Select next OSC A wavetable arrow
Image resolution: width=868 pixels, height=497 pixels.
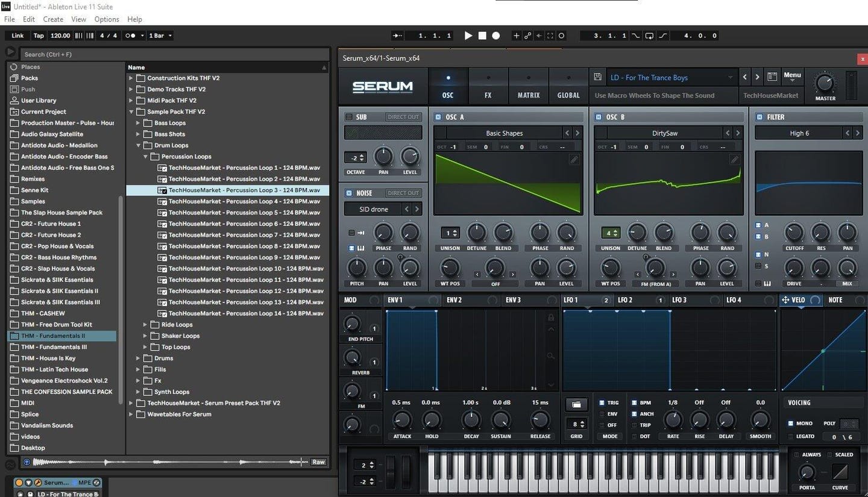(x=577, y=133)
